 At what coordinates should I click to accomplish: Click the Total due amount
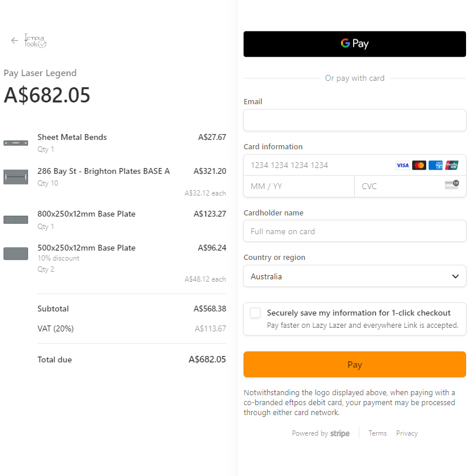pyautogui.click(x=207, y=359)
